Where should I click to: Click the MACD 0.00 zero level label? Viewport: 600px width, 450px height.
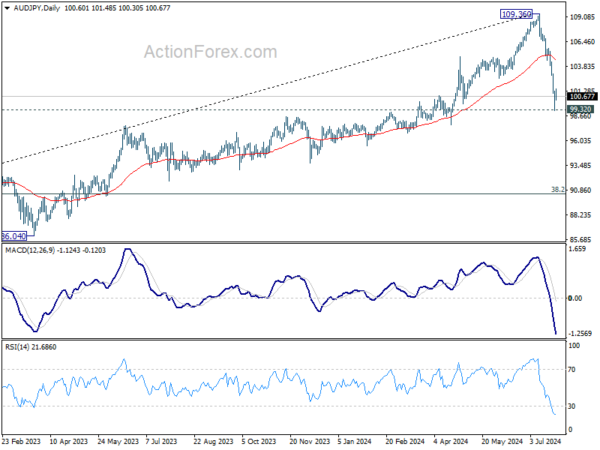click(575, 298)
